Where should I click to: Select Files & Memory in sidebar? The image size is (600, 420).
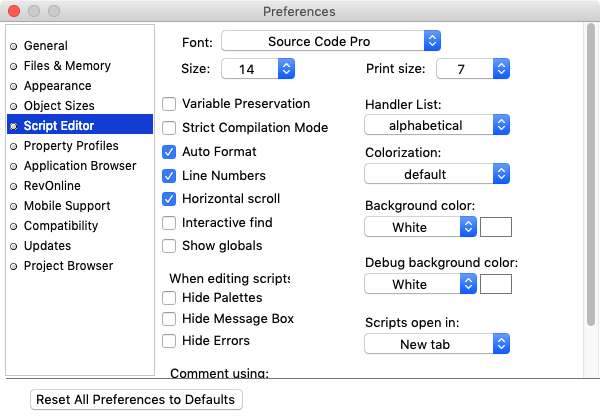pyautogui.click(x=67, y=66)
